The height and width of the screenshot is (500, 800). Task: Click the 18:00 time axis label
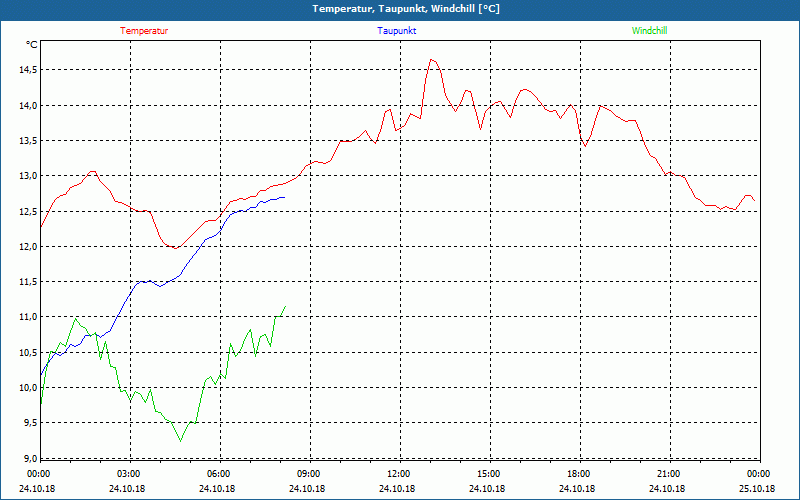[x=580, y=474]
